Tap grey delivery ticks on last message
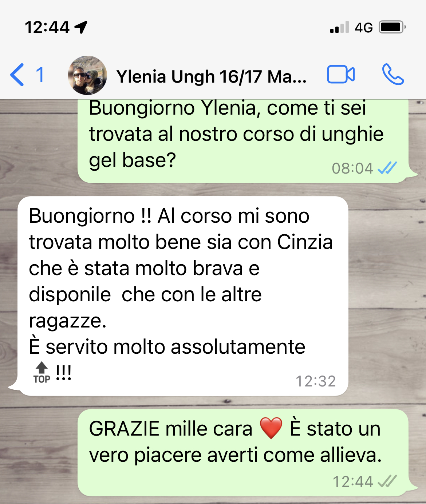The width and height of the screenshot is (426, 504). point(387,481)
